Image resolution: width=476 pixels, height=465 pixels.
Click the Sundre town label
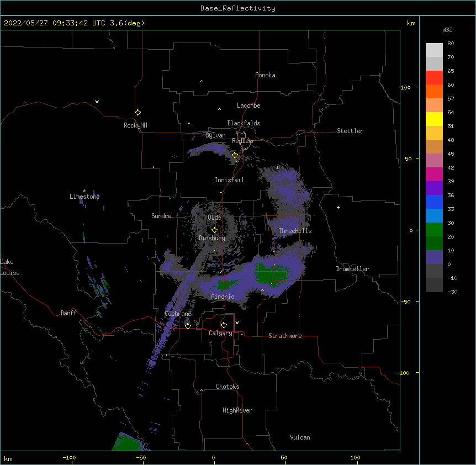(x=161, y=216)
